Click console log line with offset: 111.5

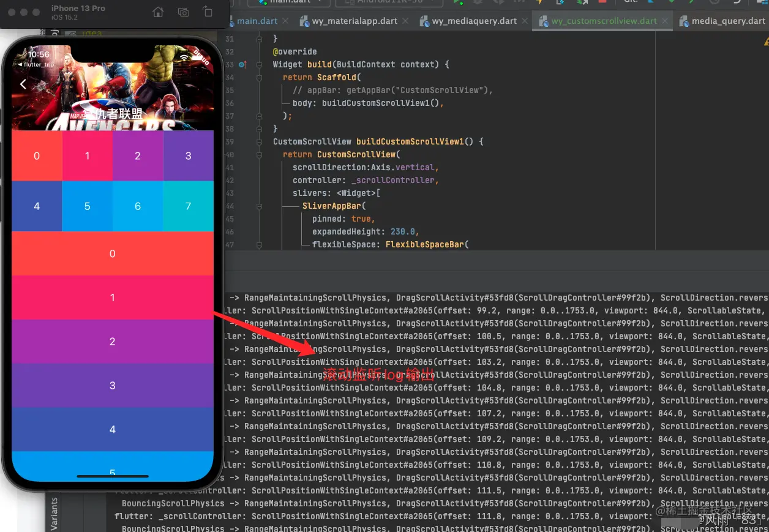click(441, 490)
